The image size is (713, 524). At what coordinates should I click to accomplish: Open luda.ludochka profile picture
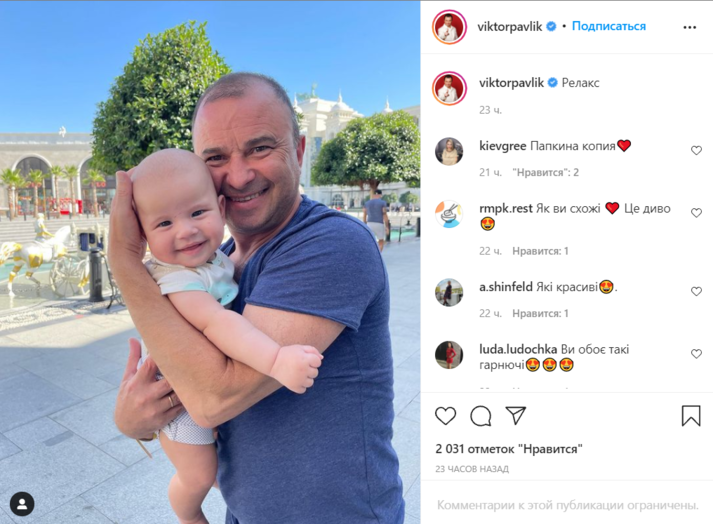tap(449, 355)
